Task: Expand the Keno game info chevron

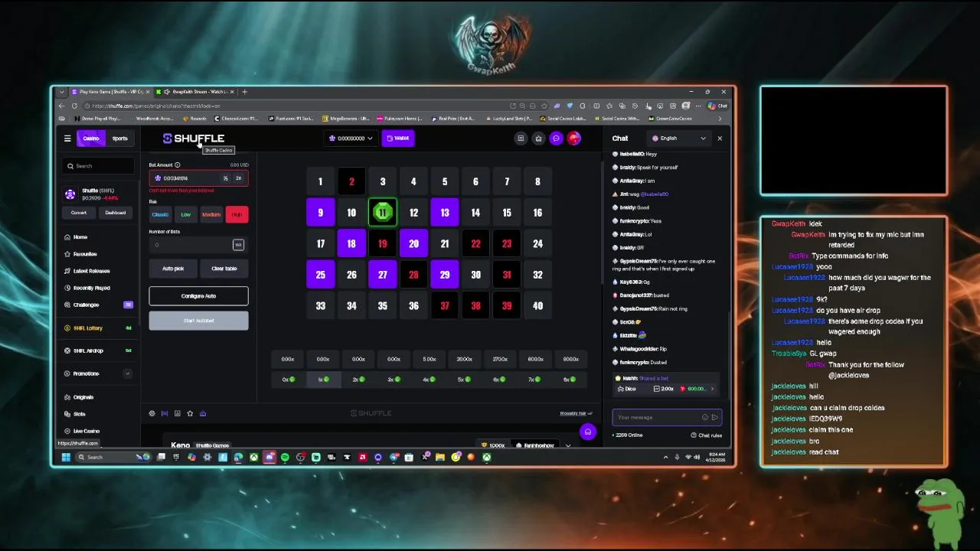Action: [x=567, y=445]
